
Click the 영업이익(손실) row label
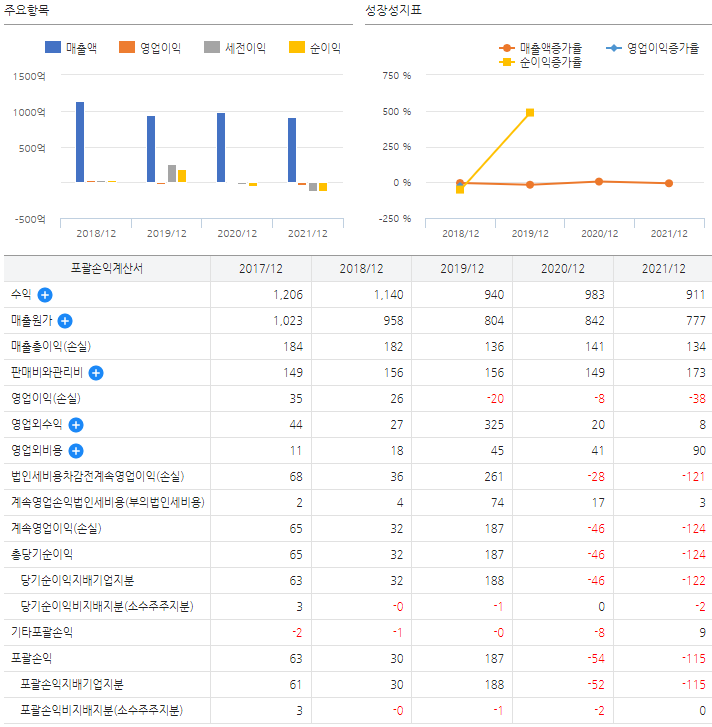tap(46, 399)
